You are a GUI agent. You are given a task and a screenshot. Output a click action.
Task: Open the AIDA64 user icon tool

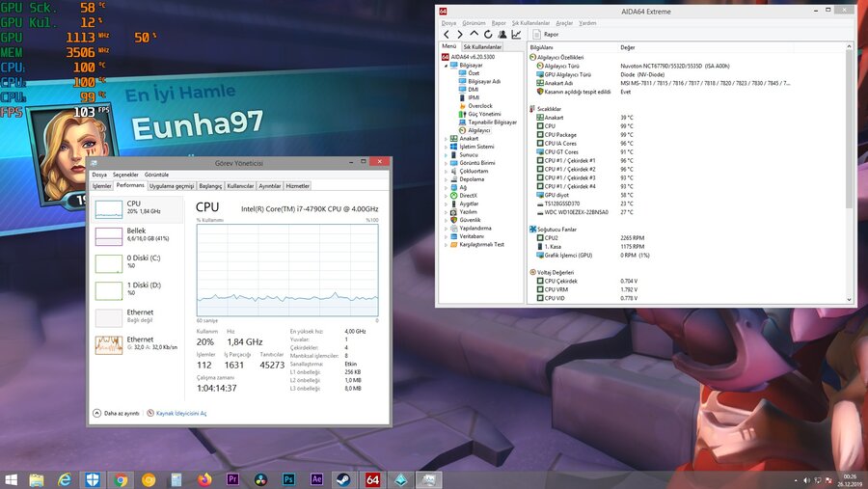pyautogui.click(x=502, y=35)
